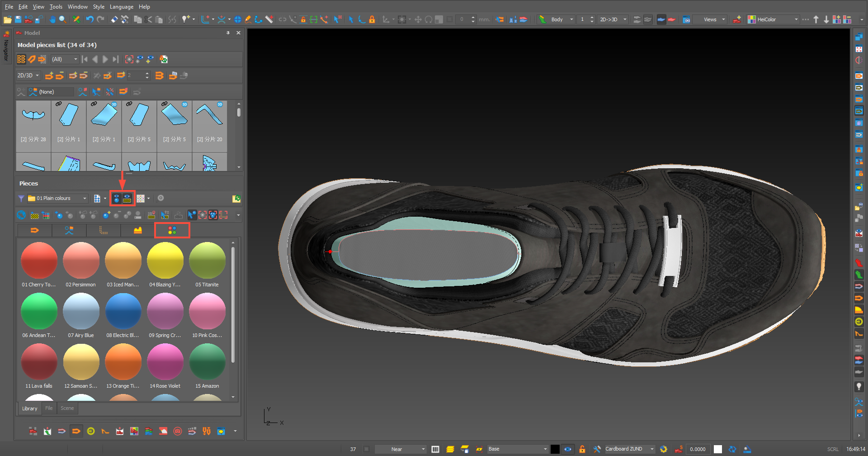
Task: Select the hand pan tool
Action: point(53,19)
